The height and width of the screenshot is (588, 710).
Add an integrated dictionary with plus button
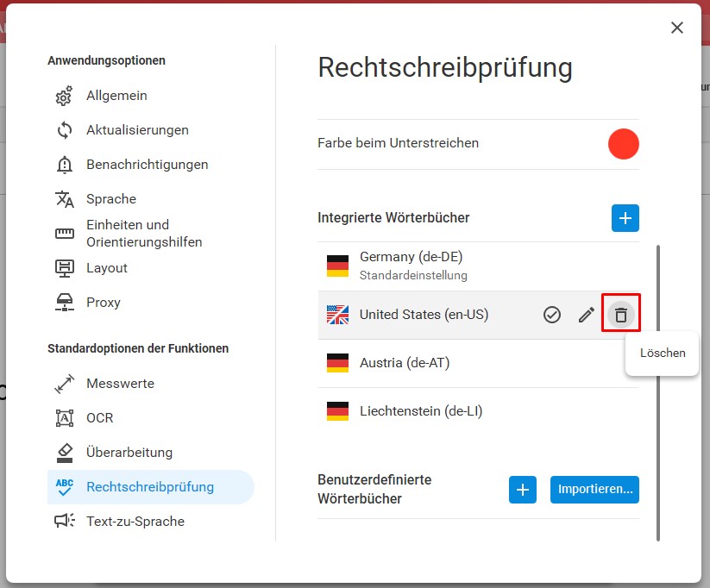click(625, 218)
